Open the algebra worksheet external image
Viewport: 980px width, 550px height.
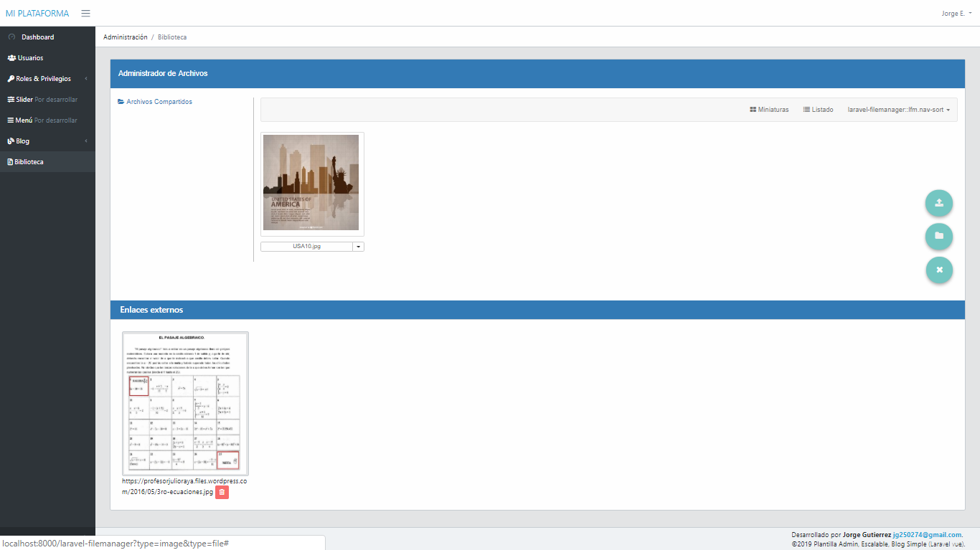pos(185,402)
